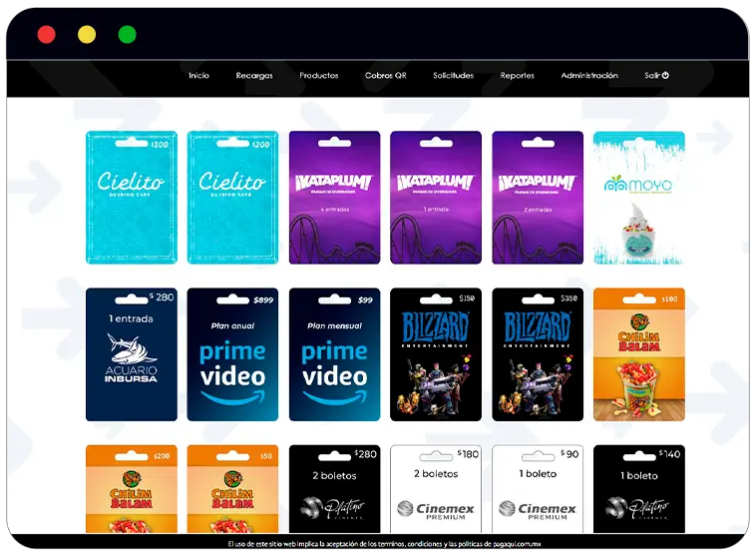Choose Cinemex Premium 2 boletos $180

[436, 489]
